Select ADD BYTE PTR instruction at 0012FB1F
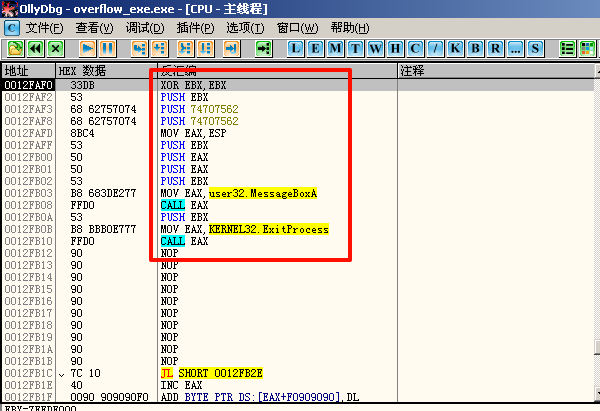This screenshot has width=600, height=411. [260, 397]
